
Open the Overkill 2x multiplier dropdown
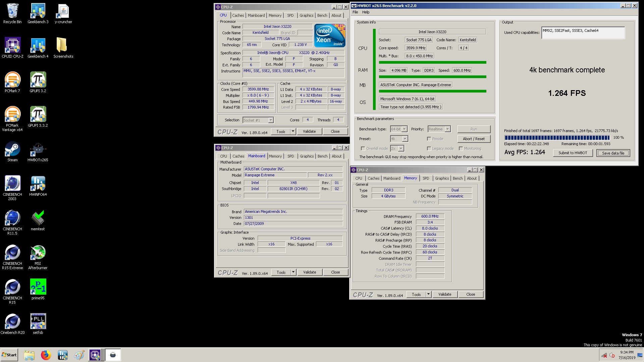[401, 148]
